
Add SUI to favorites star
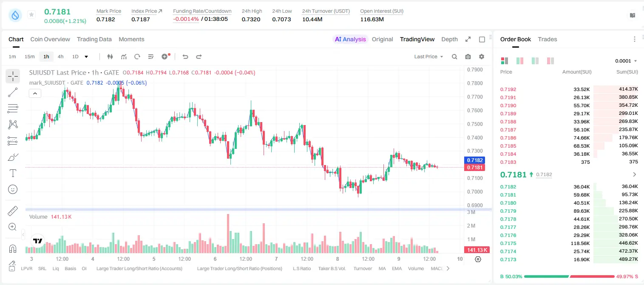pyautogui.click(x=31, y=15)
